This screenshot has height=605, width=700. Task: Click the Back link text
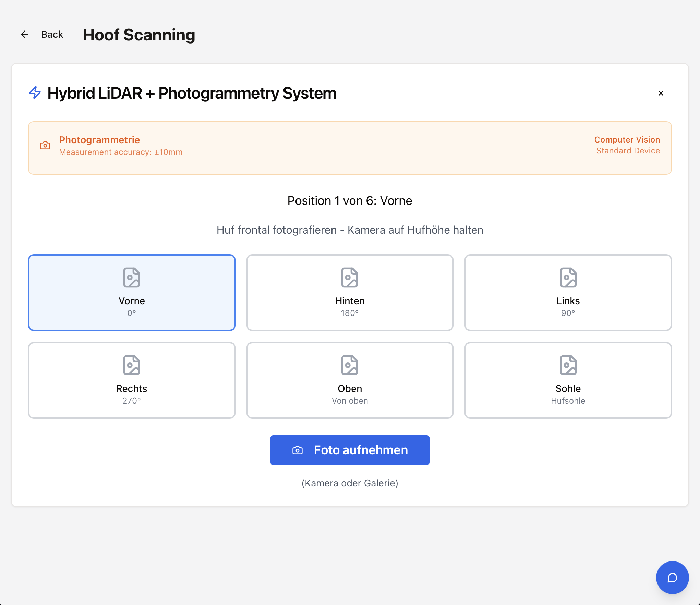point(52,34)
